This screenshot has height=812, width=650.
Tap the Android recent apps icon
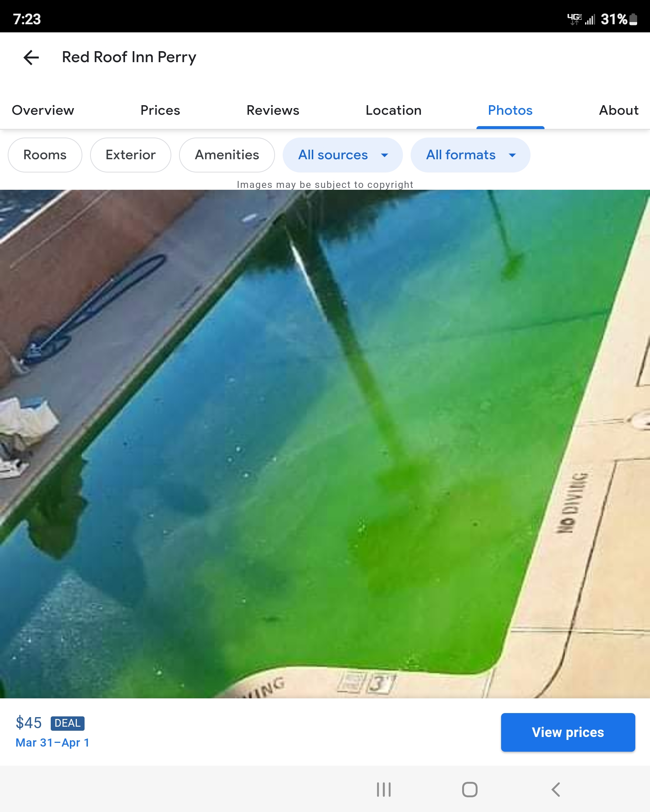(383, 790)
